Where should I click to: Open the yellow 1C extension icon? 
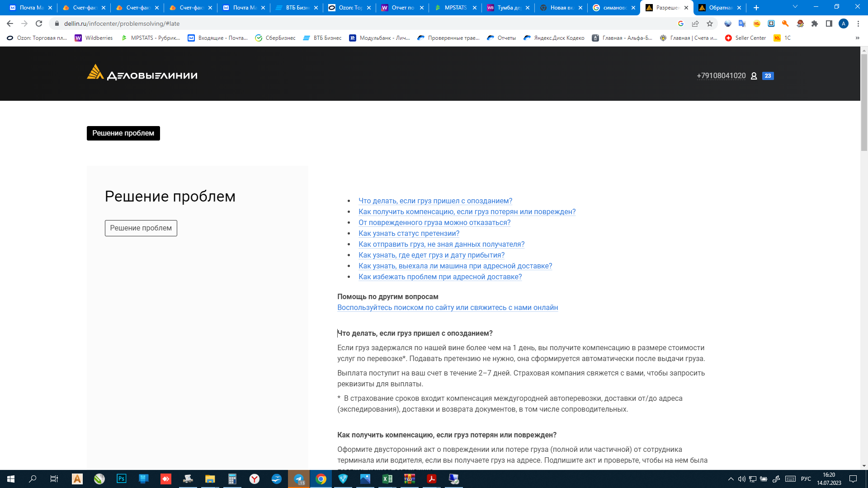[757, 23]
